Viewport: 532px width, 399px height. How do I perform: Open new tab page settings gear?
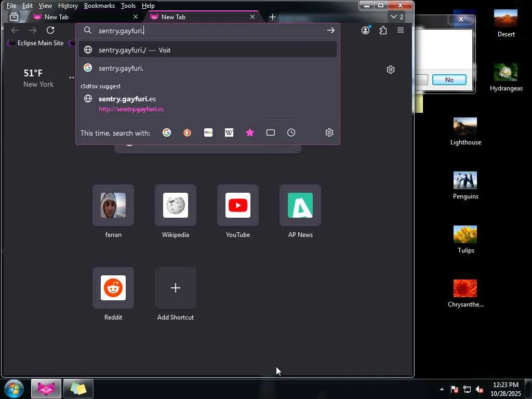tap(391, 70)
